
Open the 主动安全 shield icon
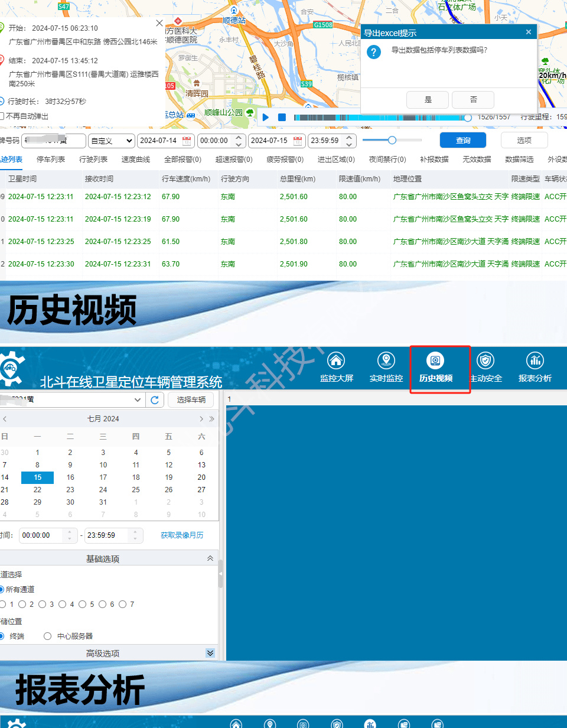[x=485, y=360]
